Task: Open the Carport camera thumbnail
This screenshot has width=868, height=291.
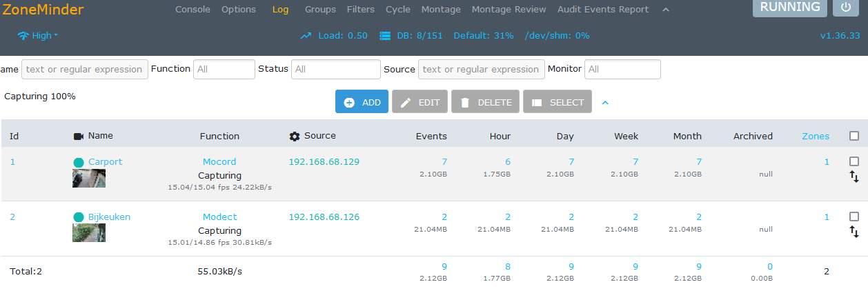Action: click(89, 178)
